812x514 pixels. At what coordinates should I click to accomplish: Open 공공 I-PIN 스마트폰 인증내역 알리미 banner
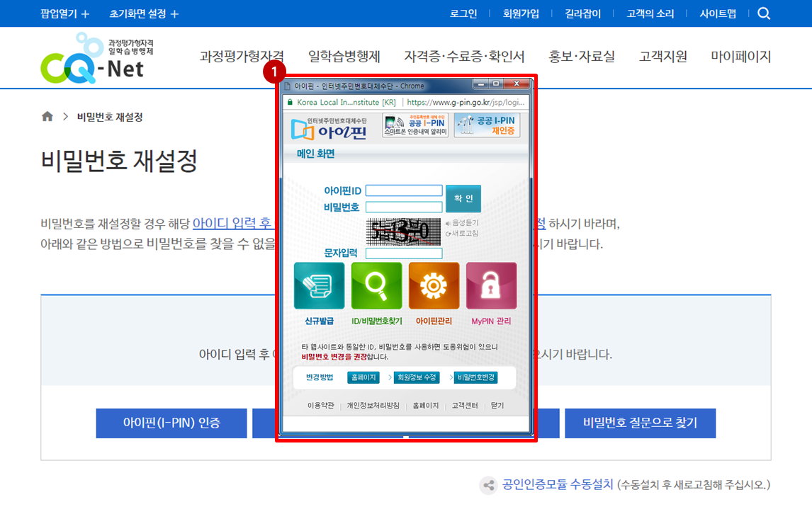[415, 125]
